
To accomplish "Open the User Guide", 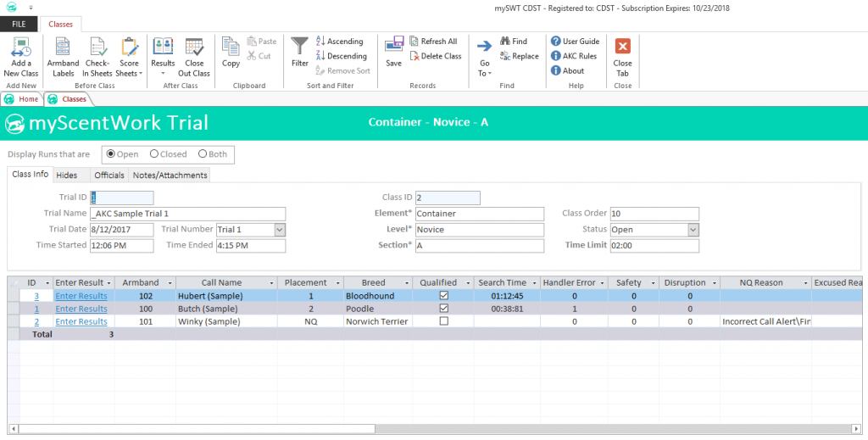I will point(576,41).
